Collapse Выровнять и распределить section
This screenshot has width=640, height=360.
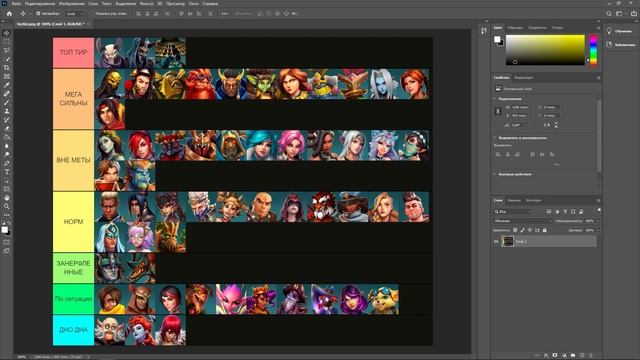coord(496,138)
